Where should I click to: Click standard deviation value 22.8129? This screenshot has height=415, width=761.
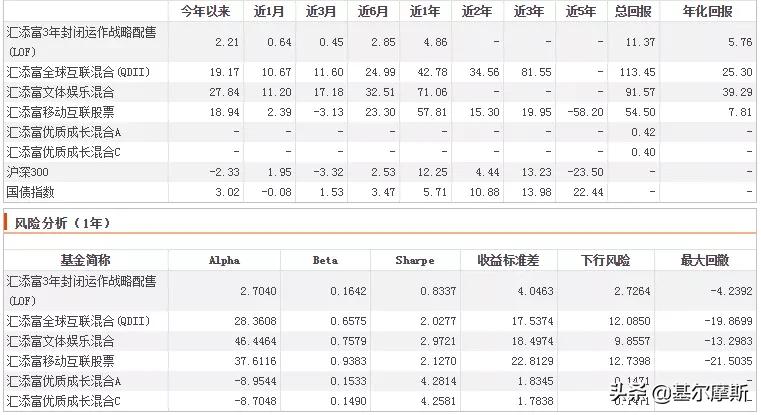point(532,361)
